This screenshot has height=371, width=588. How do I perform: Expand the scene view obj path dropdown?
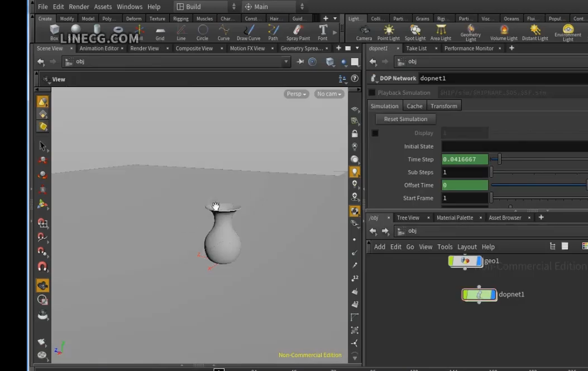[x=286, y=61]
